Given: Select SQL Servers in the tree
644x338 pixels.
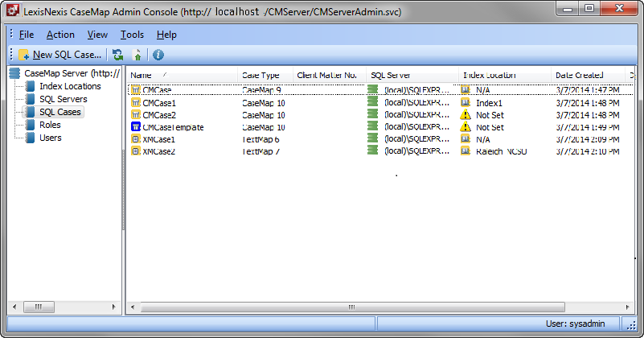Looking at the screenshot, I should point(64,99).
